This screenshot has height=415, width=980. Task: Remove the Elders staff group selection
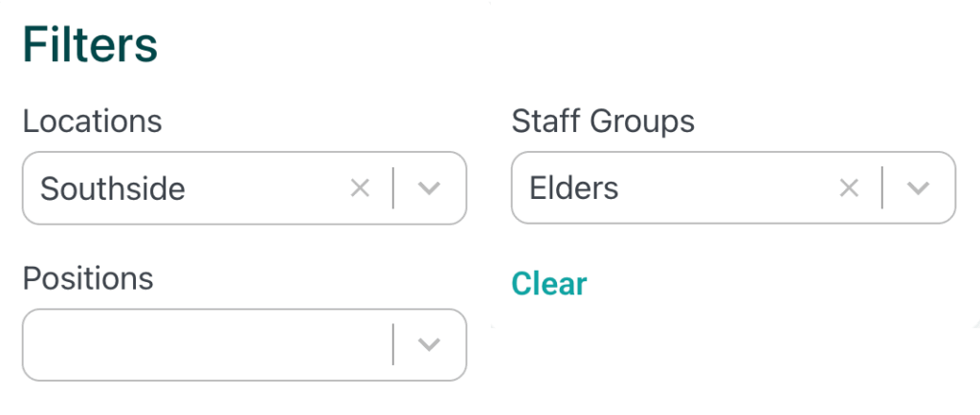coord(849,188)
